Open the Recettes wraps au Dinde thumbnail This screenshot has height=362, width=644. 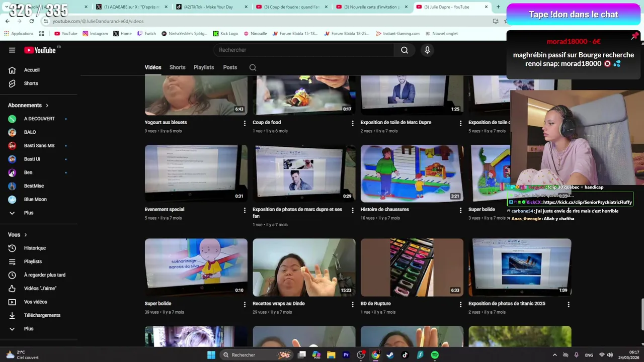click(304, 267)
